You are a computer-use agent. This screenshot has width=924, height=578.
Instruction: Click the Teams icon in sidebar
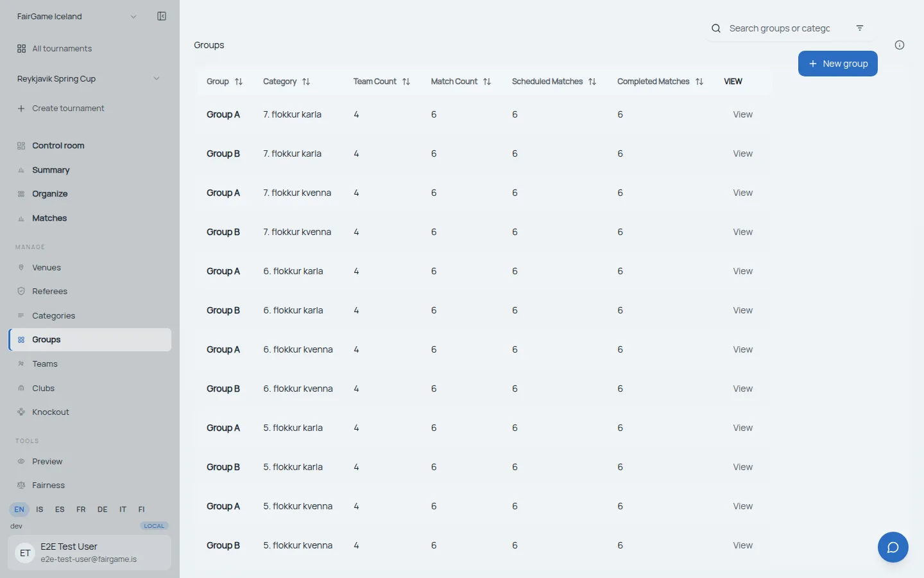(21, 364)
